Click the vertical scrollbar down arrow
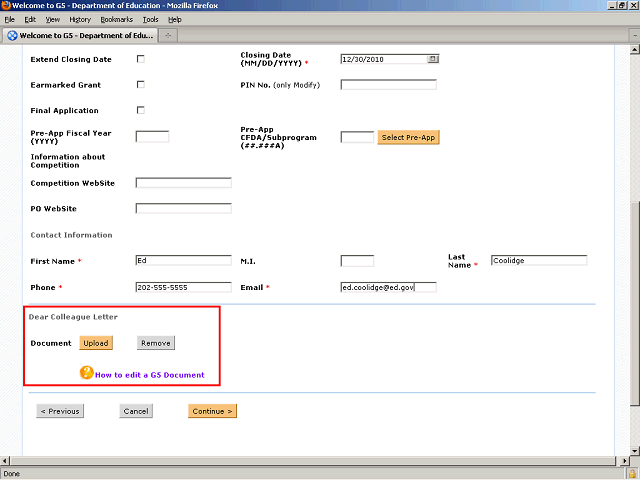Screen dimensions: 640x480 tap(634, 451)
